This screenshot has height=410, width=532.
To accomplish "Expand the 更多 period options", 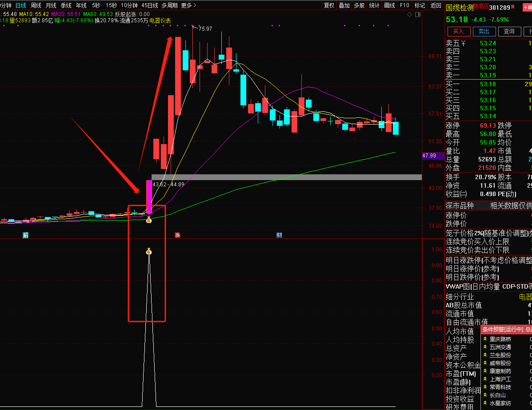I will (x=188, y=5).
